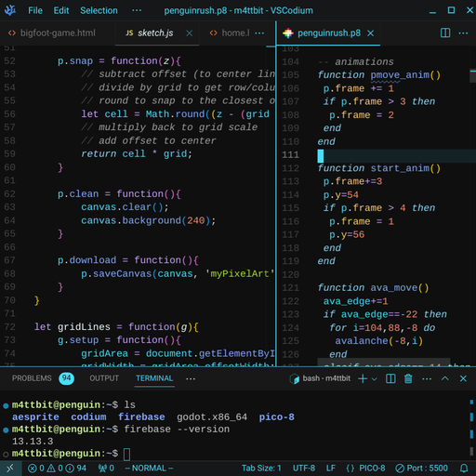This screenshot has width=476, height=476.
Task: Open the Selection menu
Action: (x=99, y=10)
